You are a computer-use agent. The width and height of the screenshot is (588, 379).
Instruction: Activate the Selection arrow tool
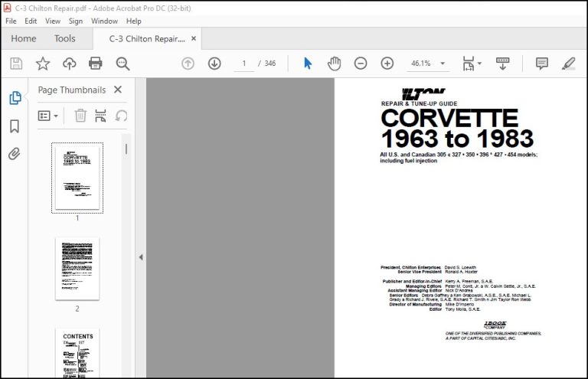coord(308,64)
